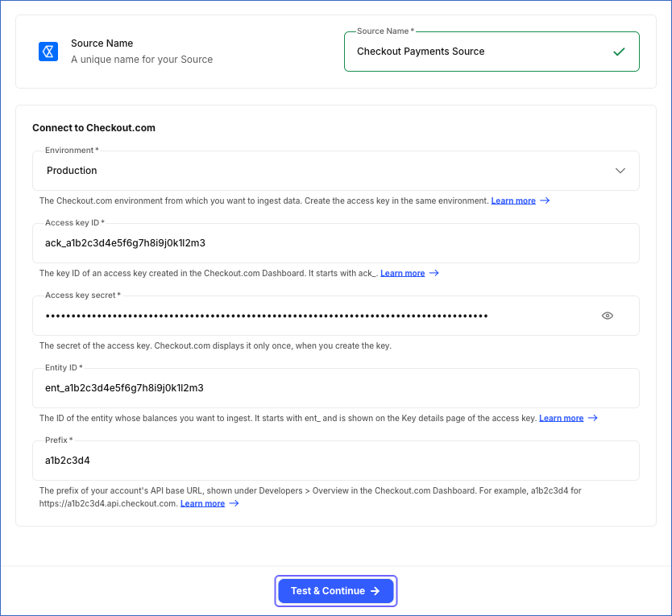
Task: Click the 'Source Name' title beside the logo
Action: coord(102,43)
